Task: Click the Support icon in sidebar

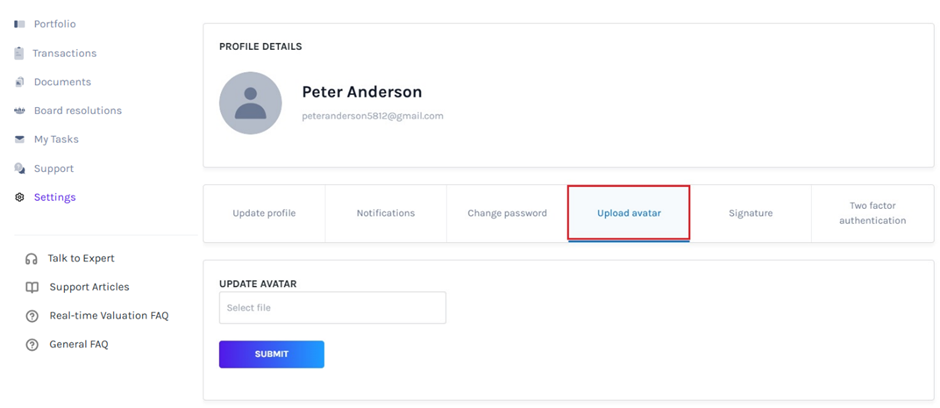Action: pyautogui.click(x=19, y=169)
